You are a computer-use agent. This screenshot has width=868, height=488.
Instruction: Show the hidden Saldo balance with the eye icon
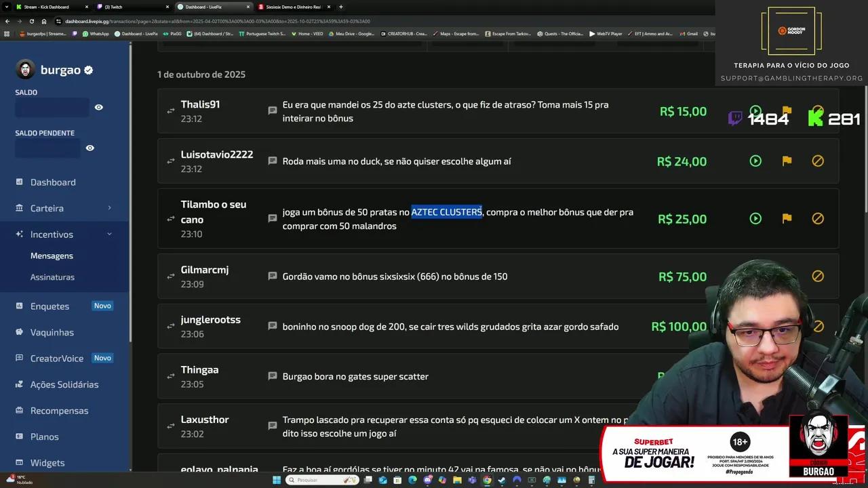tap(99, 107)
